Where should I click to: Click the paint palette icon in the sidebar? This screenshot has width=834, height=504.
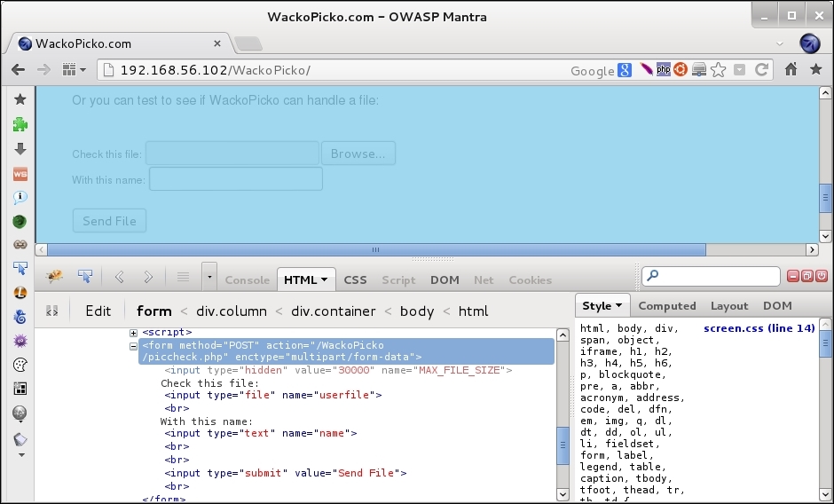(x=20, y=365)
